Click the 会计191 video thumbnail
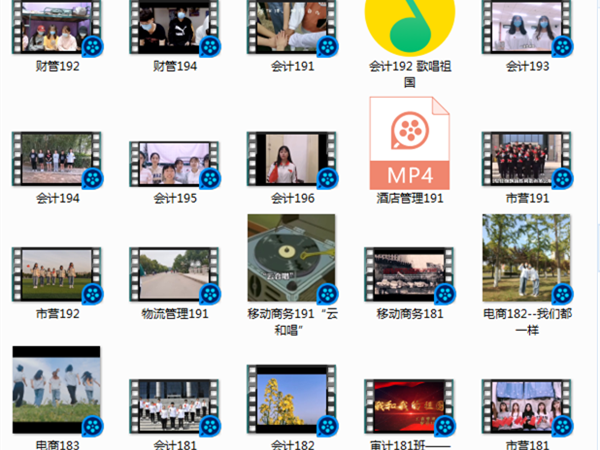 pyautogui.click(x=291, y=27)
